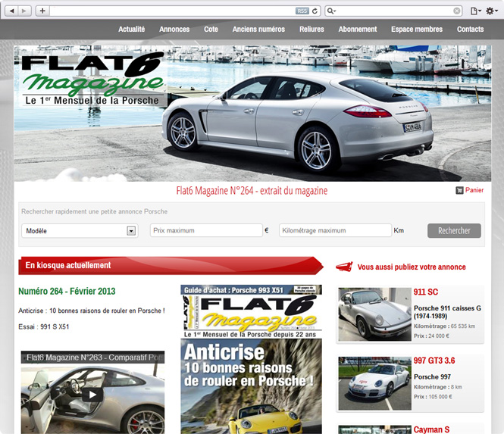Open the Contacts menu item
504x434 pixels.
point(470,30)
